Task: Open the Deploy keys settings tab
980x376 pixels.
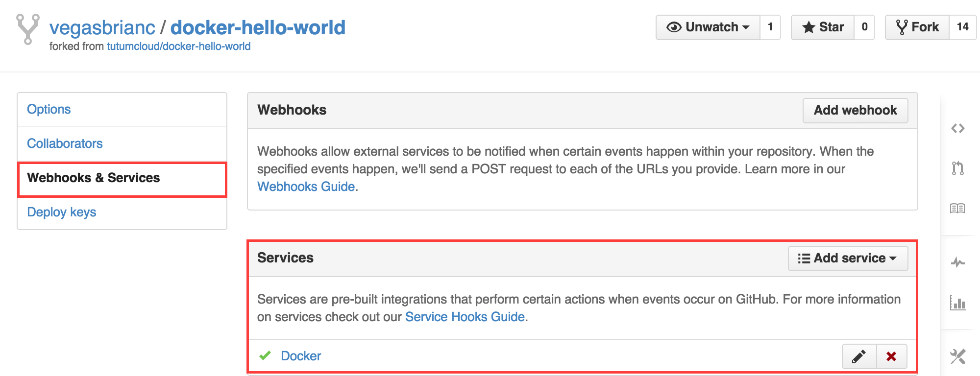Action: [122, 212]
